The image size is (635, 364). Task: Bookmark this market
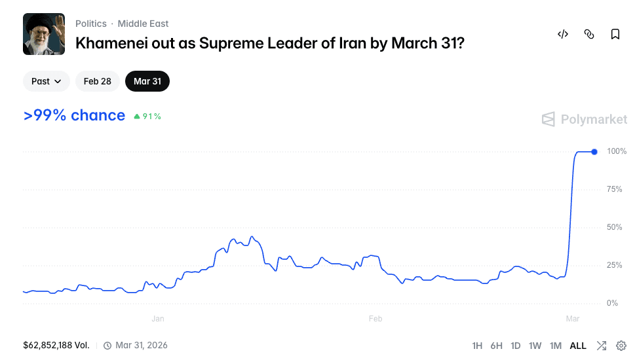click(x=615, y=34)
